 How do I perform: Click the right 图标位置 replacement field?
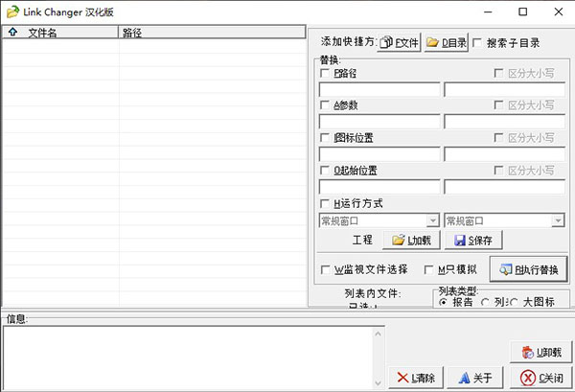[505, 154]
